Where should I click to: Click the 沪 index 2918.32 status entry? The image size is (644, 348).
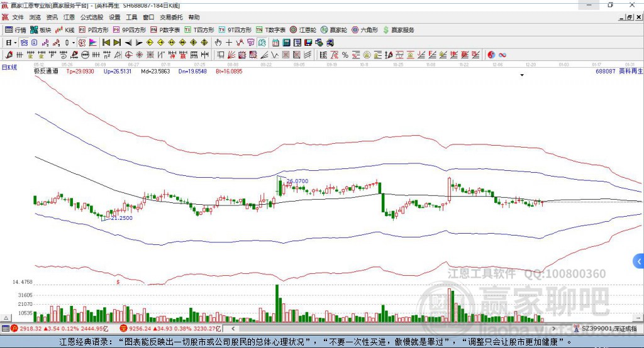(59, 329)
